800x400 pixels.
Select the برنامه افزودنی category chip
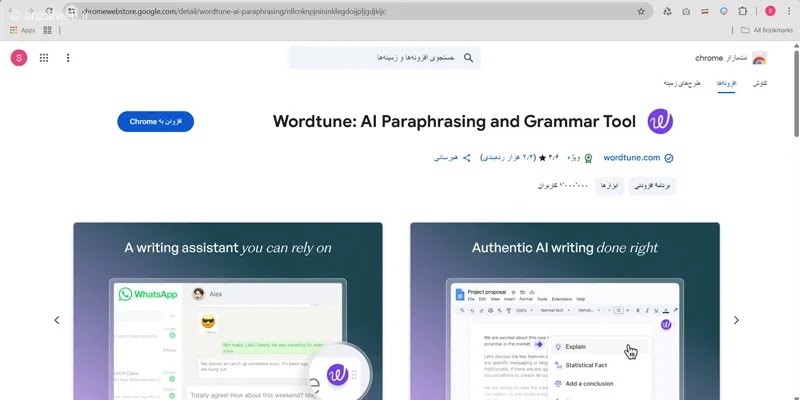(652, 186)
